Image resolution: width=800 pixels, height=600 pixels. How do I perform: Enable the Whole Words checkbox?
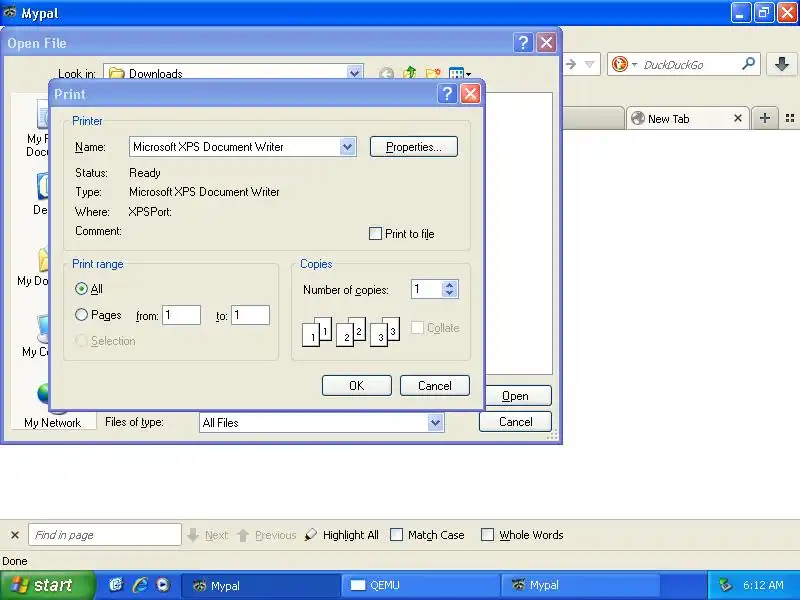[x=487, y=535]
